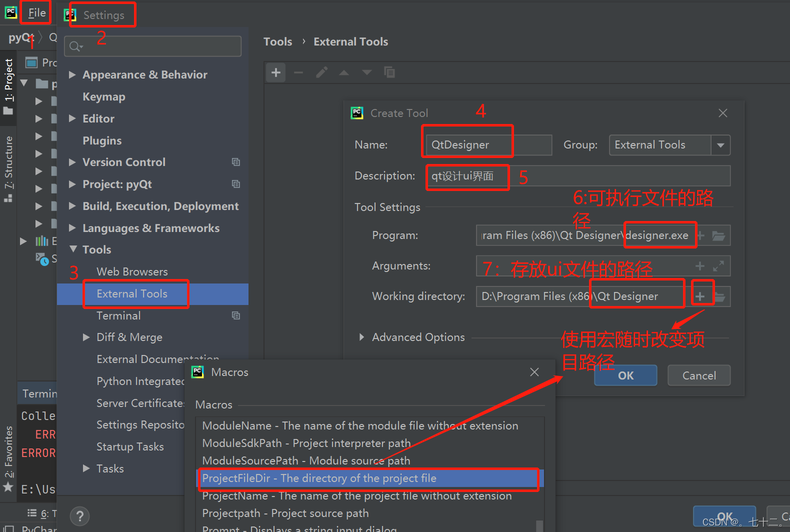The height and width of the screenshot is (532, 790).
Task: Move tool up with the up arrow
Action: (344, 72)
